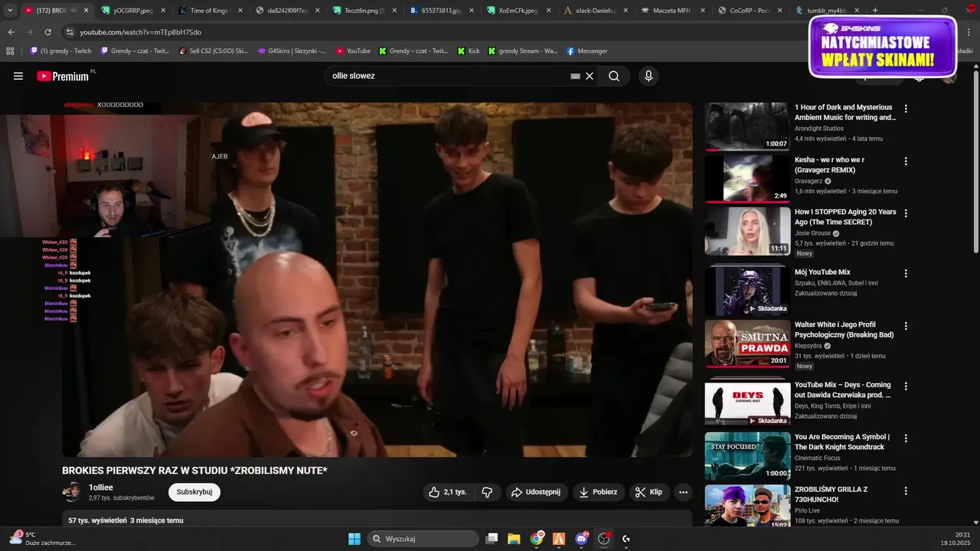The image size is (980, 551).
Task: Open the on-screen keyboard in search box
Action: pyautogui.click(x=575, y=76)
